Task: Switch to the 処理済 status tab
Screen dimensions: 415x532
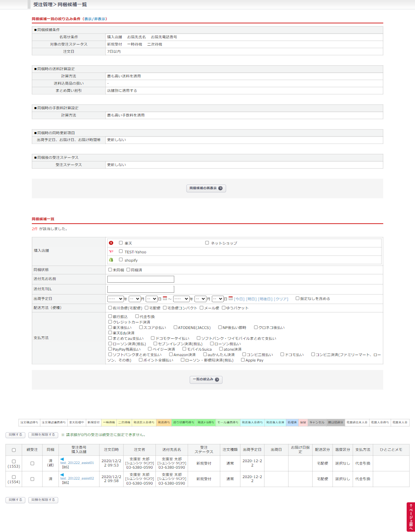Action: (x=292, y=422)
